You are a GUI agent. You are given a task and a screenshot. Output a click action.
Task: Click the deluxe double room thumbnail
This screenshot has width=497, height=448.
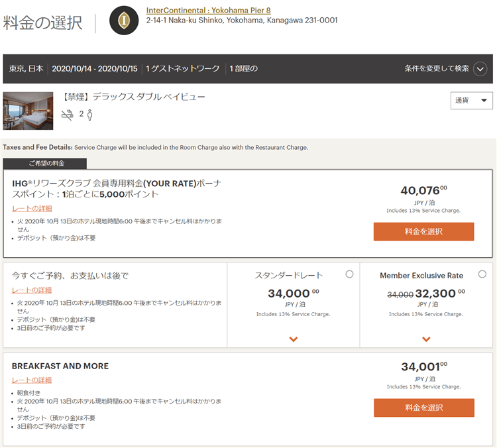click(28, 111)
